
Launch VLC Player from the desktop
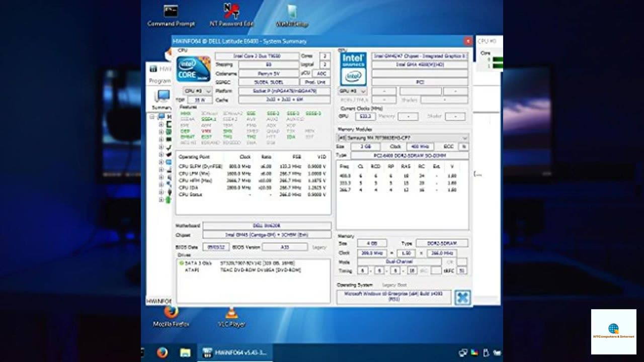click(x=231, y=317)
